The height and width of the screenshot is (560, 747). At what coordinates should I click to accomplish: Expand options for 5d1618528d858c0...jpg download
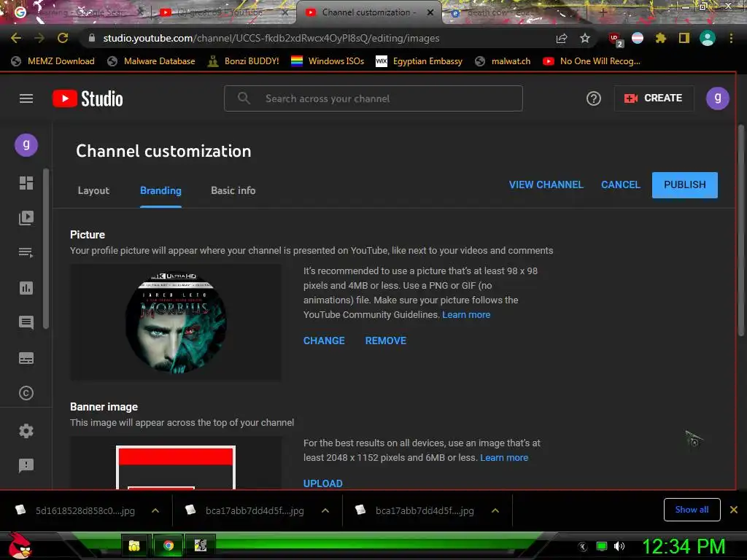pyautogui.click(x=155, y=510)
